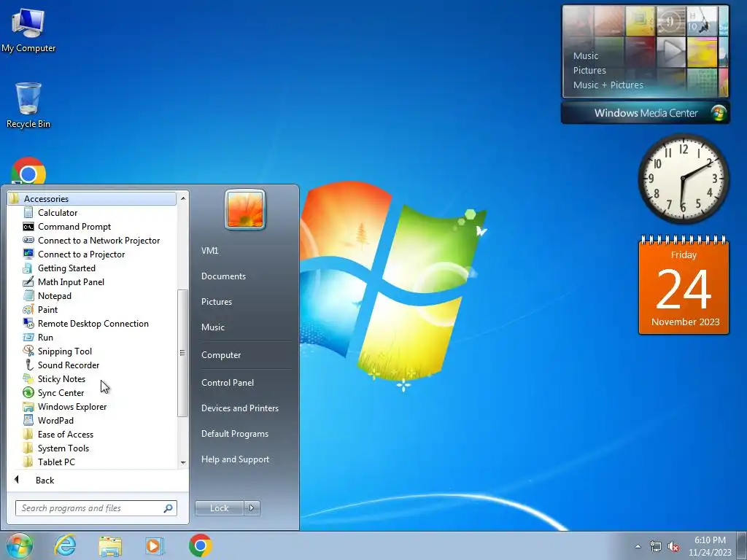Expand the Ease of Access folder
This screenshot has height=560, width=747.
point(65,434)
